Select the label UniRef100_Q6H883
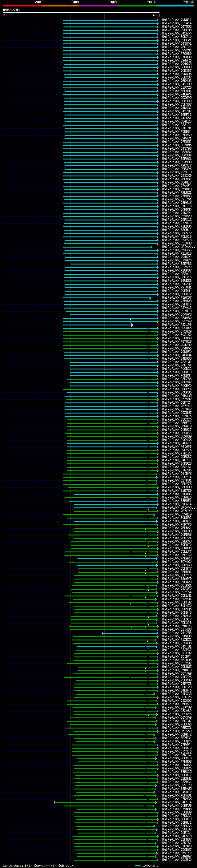This screenshot has width=197, height=868. 176,67
